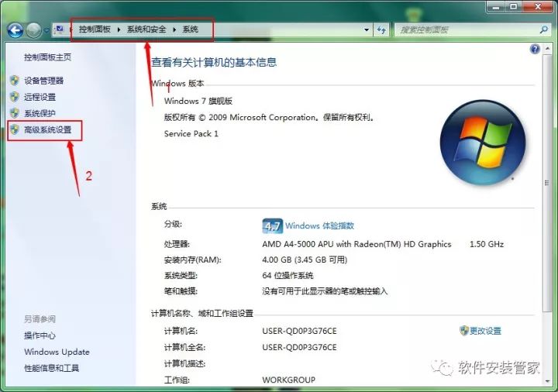Image resolution: width=558 pixels, height=392 pixels.
Task: Expand the address bar history dropdown
Action: pyautogui.click(x=367, y=30)
